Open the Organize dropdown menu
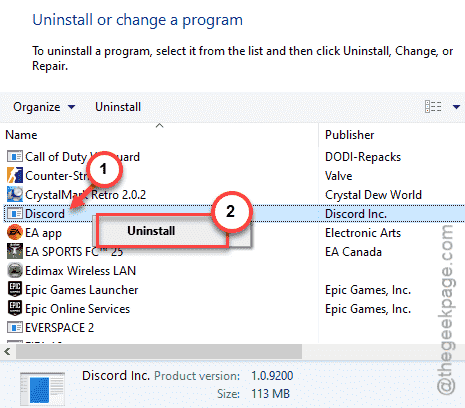The image size is (465, 408). [x=44, y=107]
